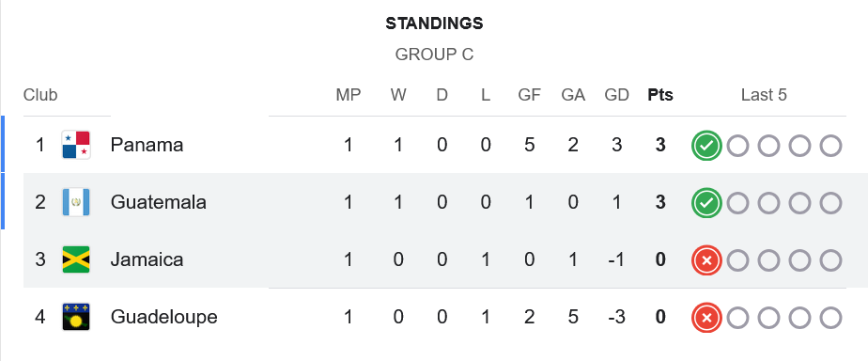Select the Jamaica team name

coord(147,259)
